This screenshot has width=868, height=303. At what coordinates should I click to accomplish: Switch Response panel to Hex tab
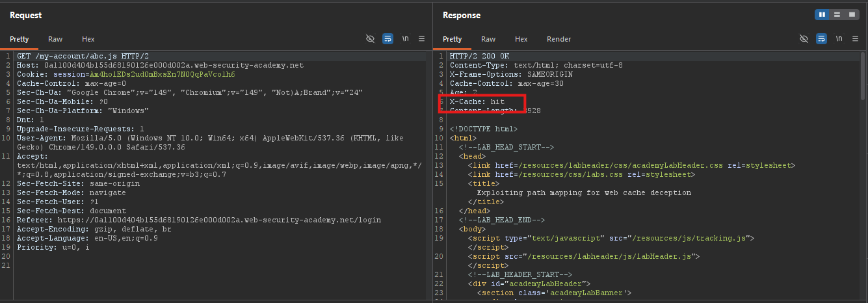pyautogui.click(x=521, y=39)
